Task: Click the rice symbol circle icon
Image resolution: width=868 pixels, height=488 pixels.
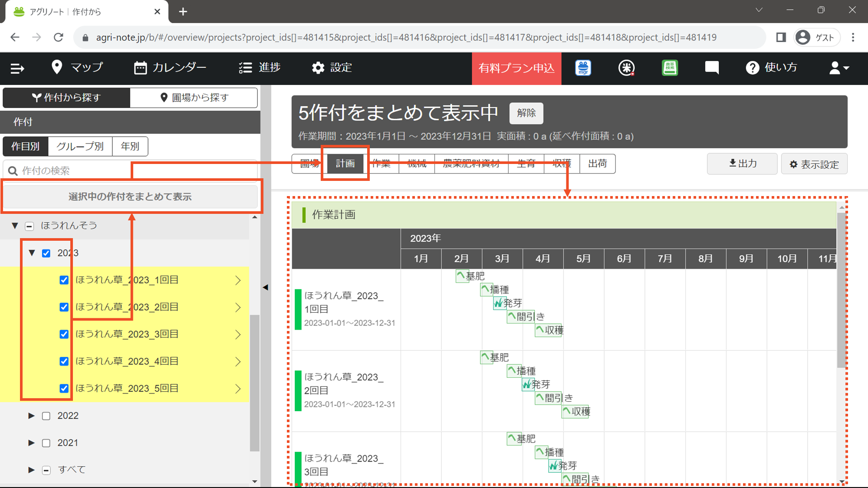Action: coord(626,68)
